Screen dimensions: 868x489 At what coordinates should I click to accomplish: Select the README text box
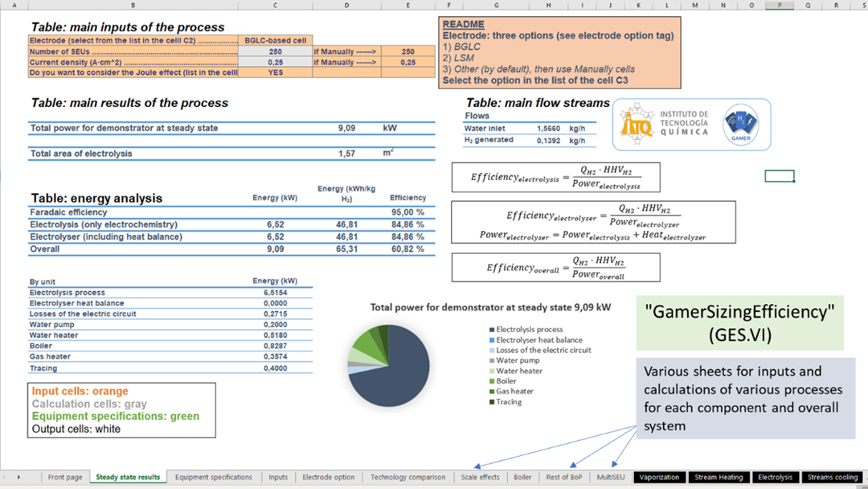coord(559,52)
